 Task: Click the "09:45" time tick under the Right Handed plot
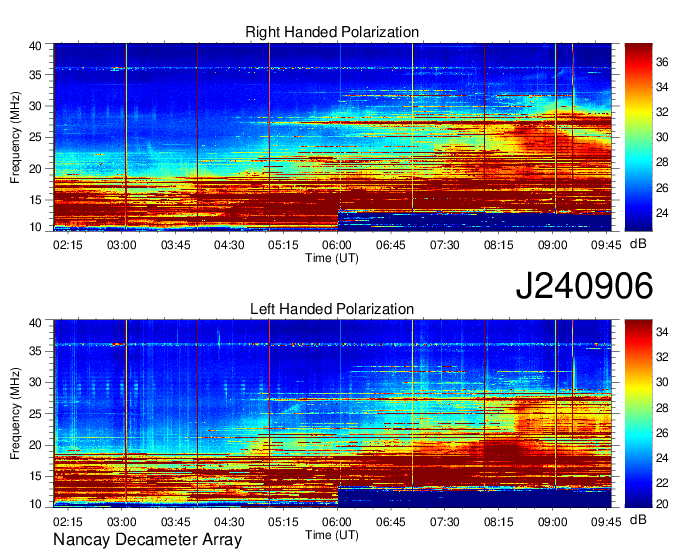[606, 245]
